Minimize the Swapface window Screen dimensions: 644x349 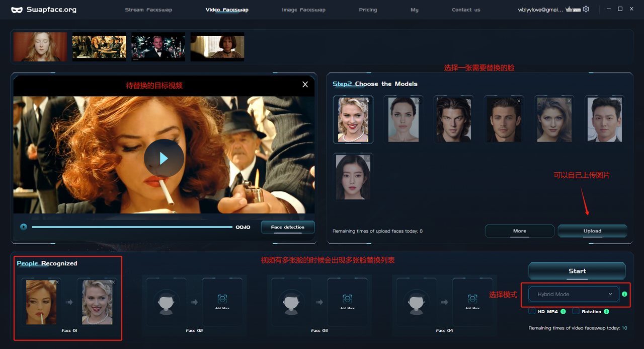pos(609,9)
